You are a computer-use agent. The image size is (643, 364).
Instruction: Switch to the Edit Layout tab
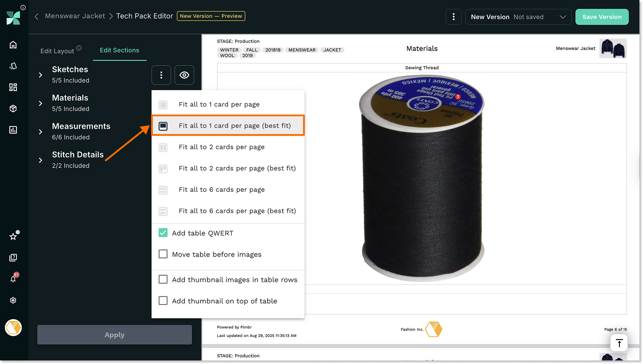point(57,51)
